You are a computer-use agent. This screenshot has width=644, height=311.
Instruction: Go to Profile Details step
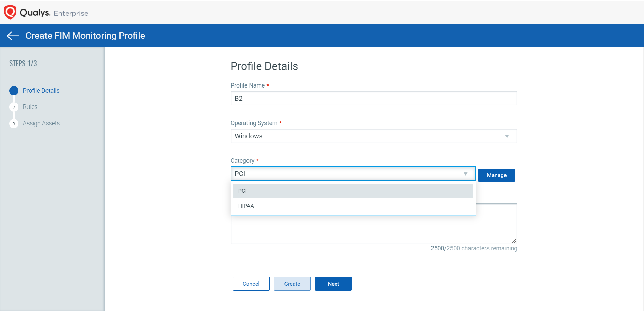tap(41, 91)
